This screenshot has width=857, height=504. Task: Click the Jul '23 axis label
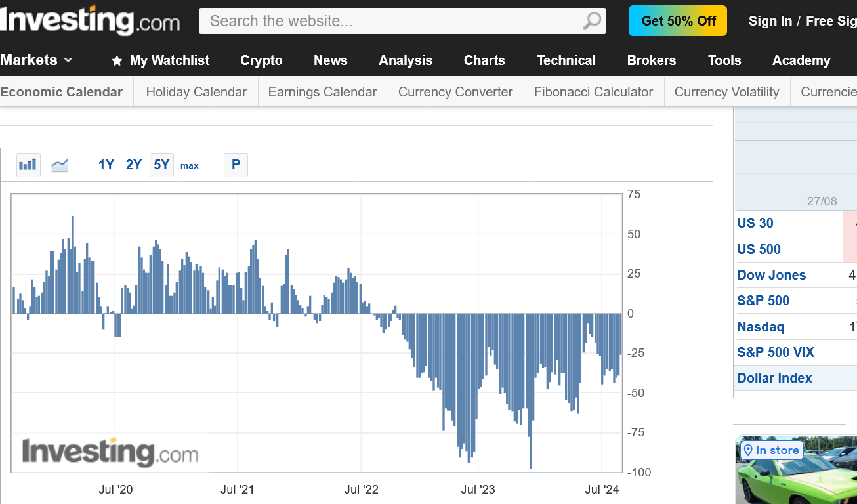[478, 490]
